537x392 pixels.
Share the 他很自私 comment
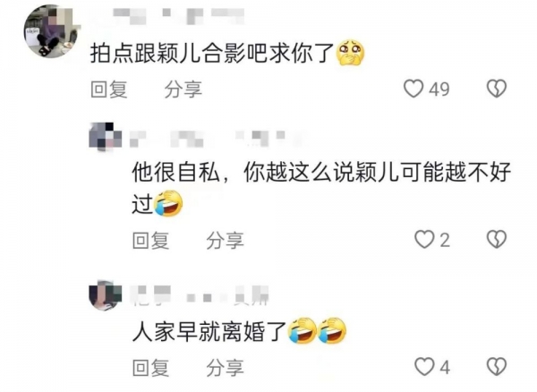(x=225, y=240)
